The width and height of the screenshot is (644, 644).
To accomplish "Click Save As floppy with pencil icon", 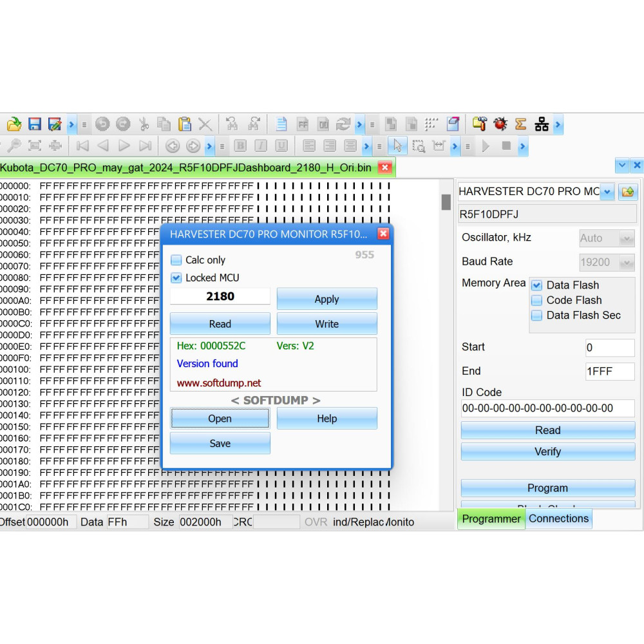I will [x=55, y=124].
